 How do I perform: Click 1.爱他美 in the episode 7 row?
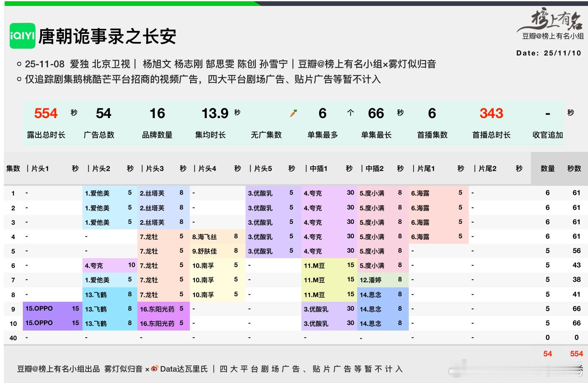click(x=97, y=280)
